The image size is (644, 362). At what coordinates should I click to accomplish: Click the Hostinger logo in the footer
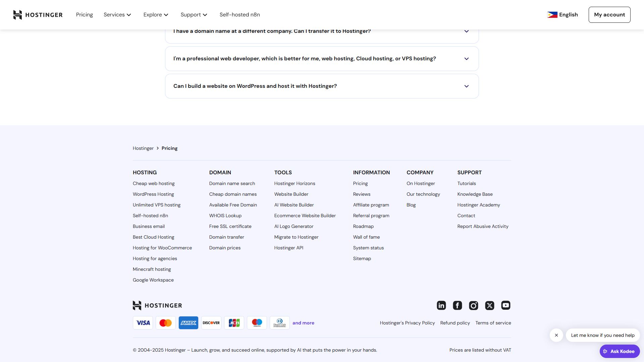[157, 305]
